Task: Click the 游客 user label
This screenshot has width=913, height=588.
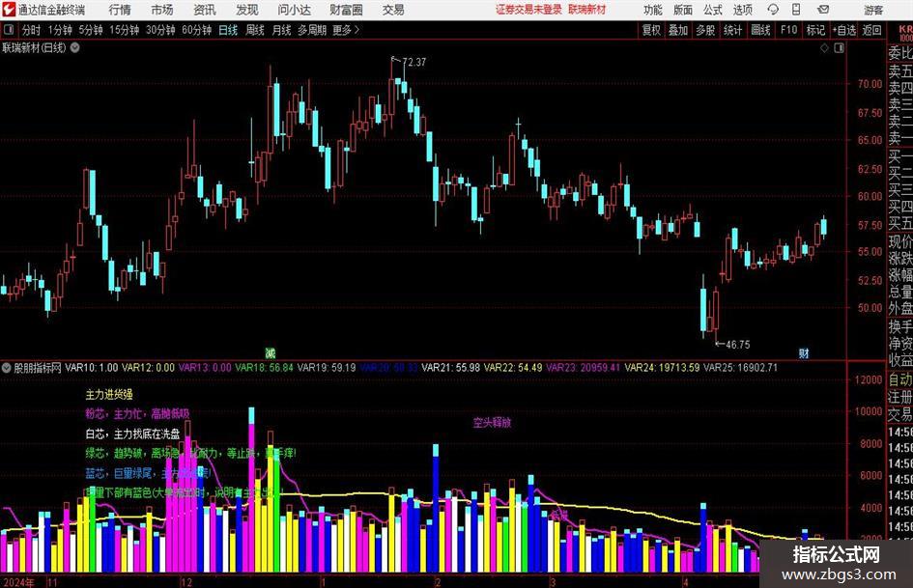Action: (x=873, y=10)
